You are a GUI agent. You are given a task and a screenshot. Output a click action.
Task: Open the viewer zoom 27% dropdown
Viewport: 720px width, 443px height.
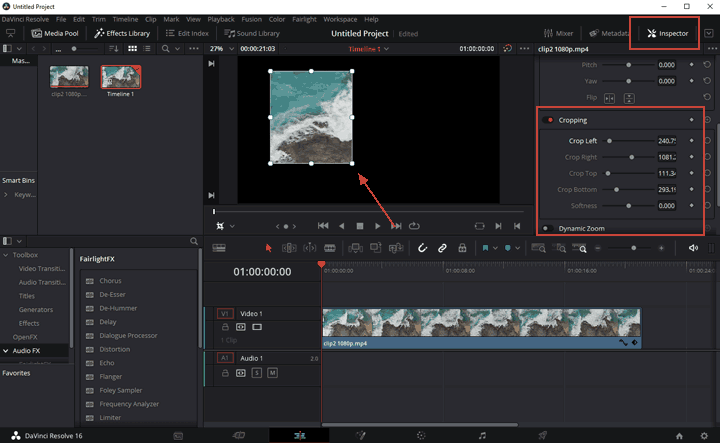point(221,48)
